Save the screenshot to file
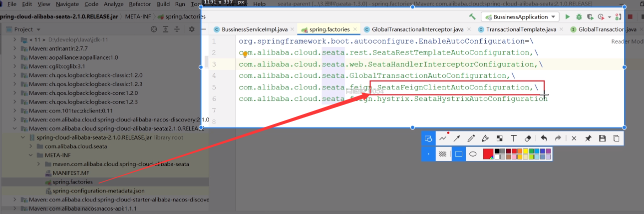The image size is (644, 214). (602, 138)
